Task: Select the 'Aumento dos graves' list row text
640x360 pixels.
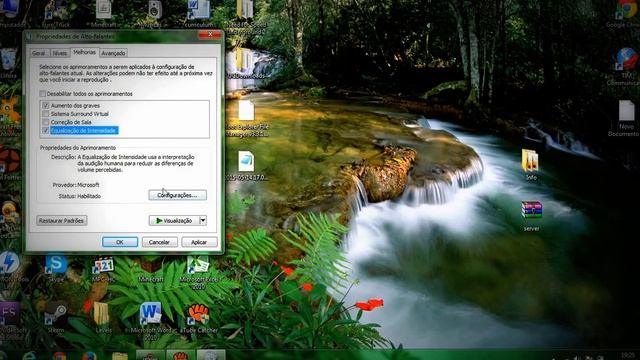Action: (x=75, y=106)
